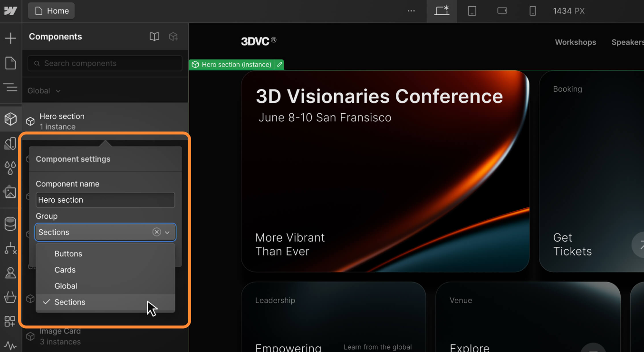Select the base desktop breakpoint
Viewport: 644px width, 352px height.
(x=442, y=11)
